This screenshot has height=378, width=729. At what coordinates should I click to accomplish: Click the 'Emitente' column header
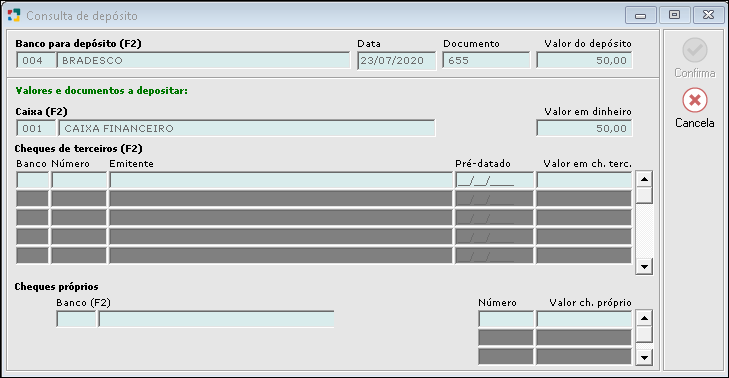(132, 164)
